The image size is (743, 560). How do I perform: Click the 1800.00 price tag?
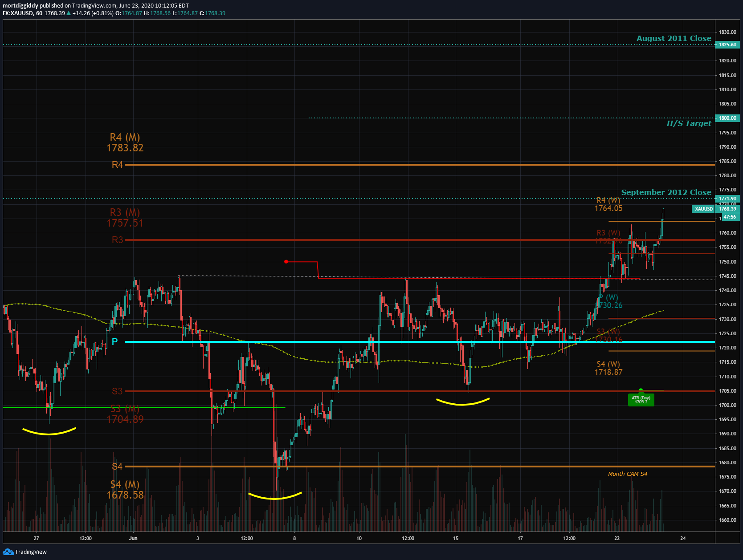pyautogui.click(x=727, y=118)
